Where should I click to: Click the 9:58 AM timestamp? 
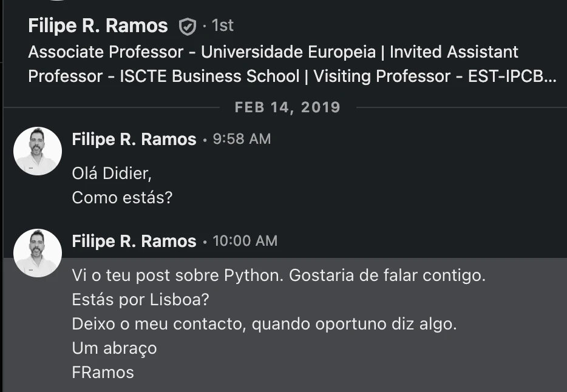pos(242,139)
